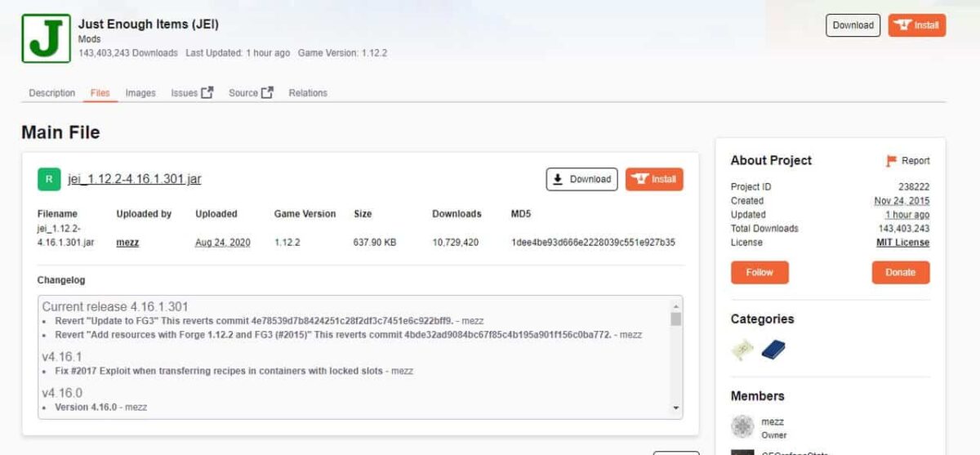Click the green R release badge icon
980x455 pixels.
tap(48, 179)
